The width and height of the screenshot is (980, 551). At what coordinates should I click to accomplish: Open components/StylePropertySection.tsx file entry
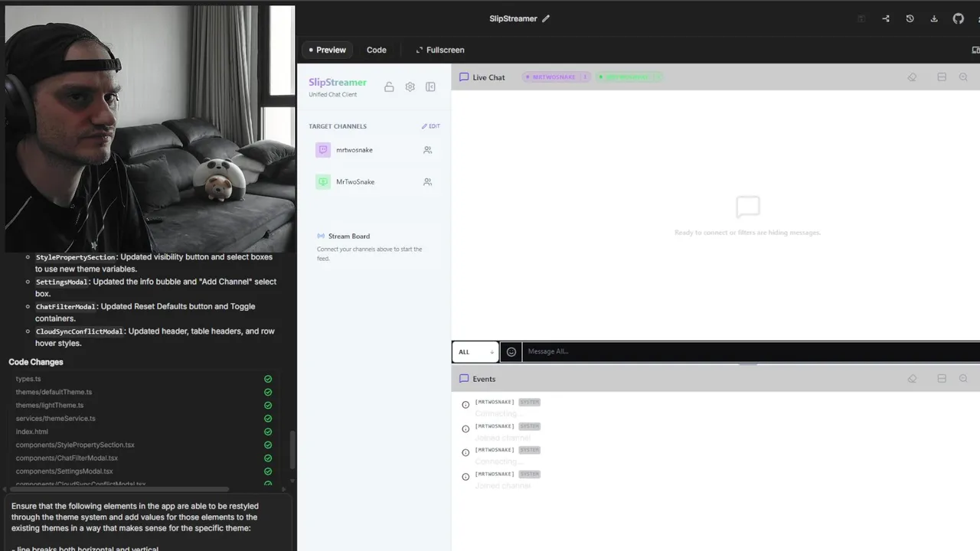pyautogui.click(x=75, y=445)
